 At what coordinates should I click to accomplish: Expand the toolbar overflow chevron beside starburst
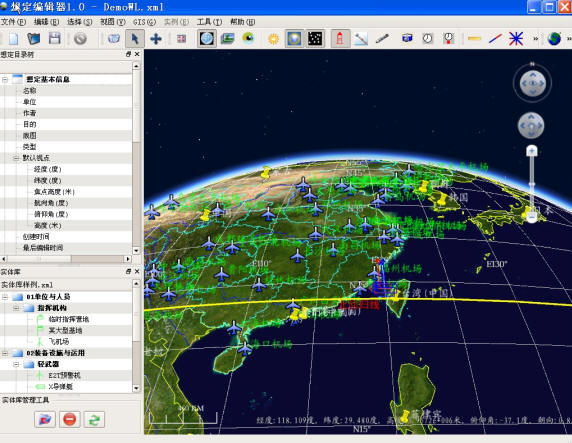click(x=536, y=38)
